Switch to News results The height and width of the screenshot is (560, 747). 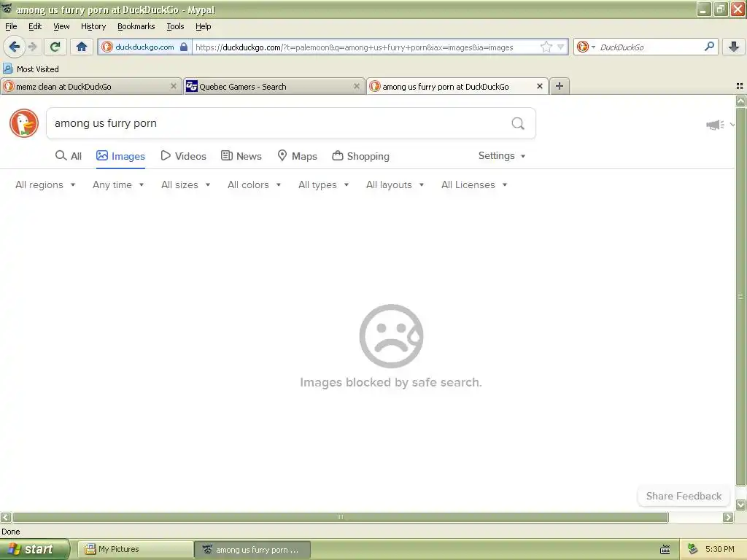tap(241, 156)
